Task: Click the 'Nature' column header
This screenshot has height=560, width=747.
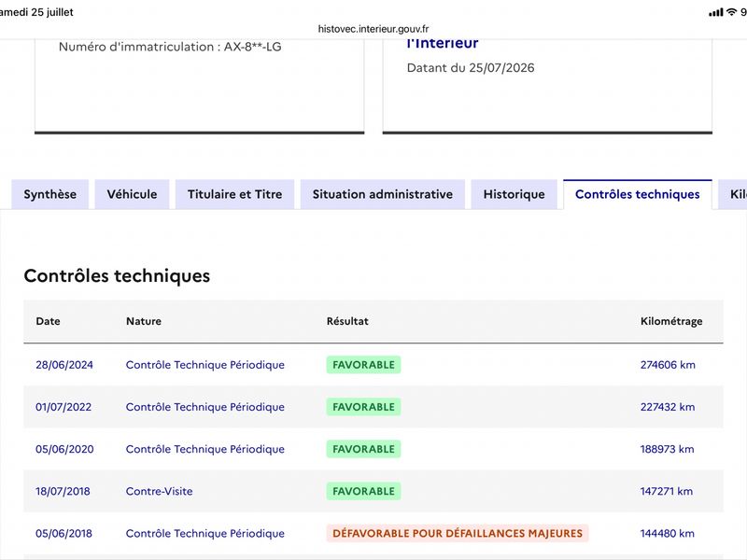Action: coord(144,321)
